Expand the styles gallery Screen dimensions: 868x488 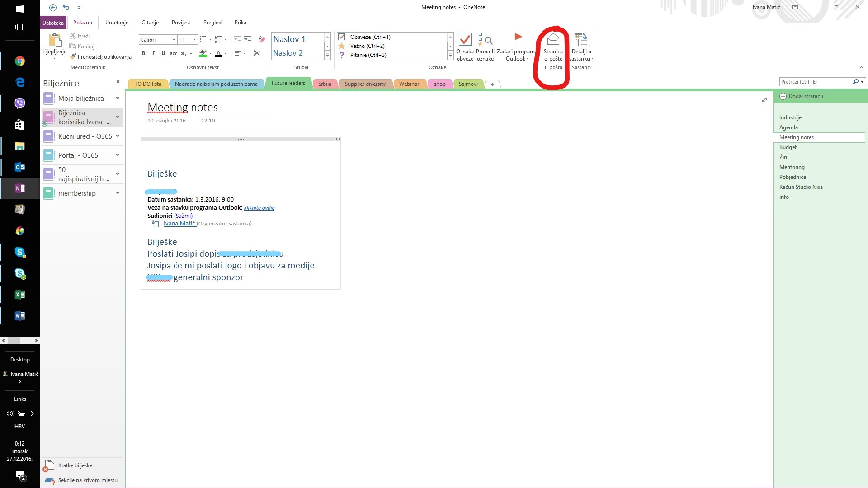[327, 55]
